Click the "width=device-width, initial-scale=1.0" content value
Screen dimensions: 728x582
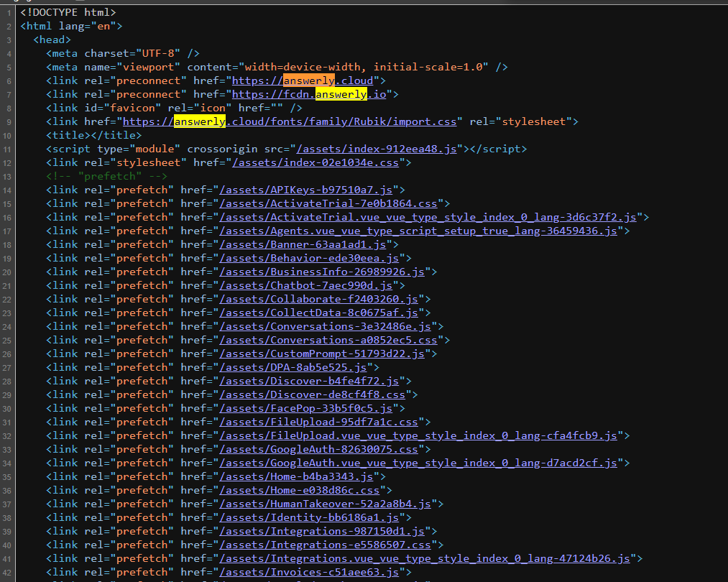pyautogui.click(x=364, y=67)
